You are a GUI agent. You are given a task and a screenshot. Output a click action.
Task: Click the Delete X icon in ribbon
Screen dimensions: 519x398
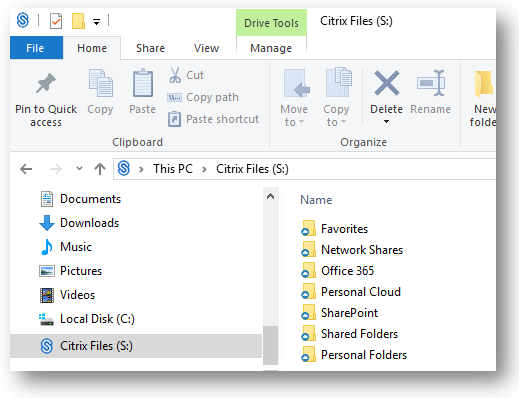pos(386,83)
